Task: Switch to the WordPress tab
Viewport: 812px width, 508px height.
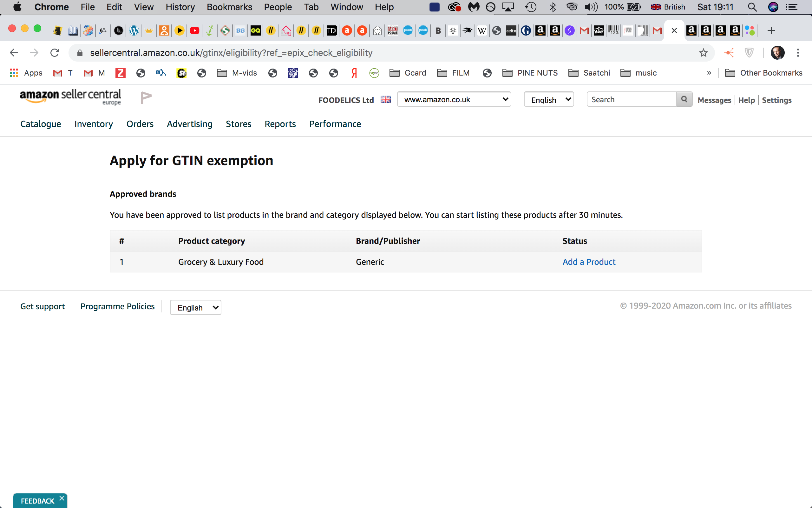Action: point(134,30)
